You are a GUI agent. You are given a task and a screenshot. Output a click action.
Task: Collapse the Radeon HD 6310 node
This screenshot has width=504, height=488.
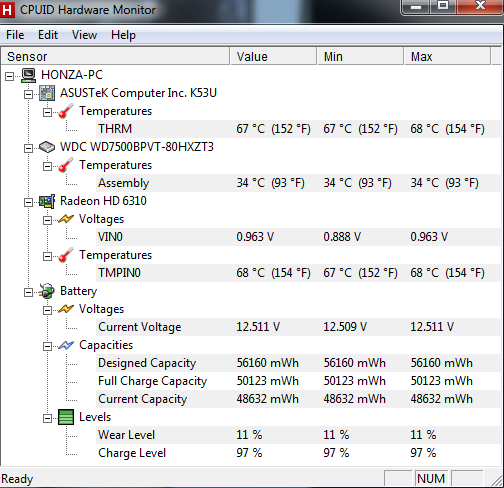click(x=29, y=203)
